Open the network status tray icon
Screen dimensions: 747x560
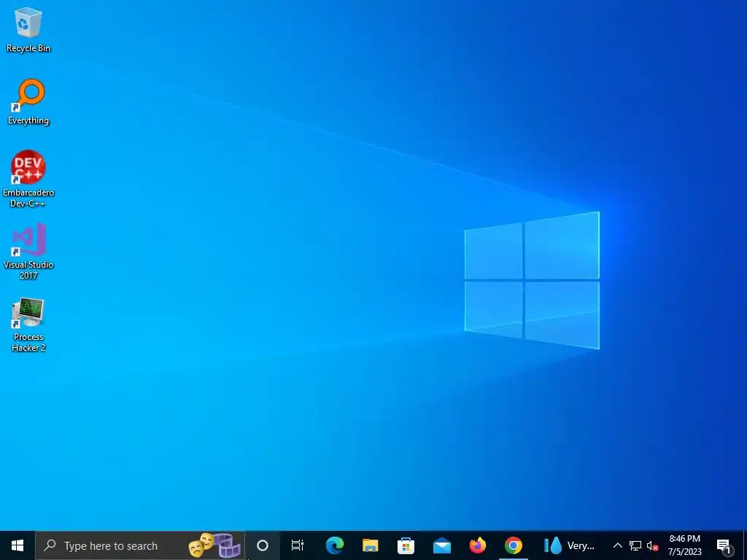click(x=635, y=545)
